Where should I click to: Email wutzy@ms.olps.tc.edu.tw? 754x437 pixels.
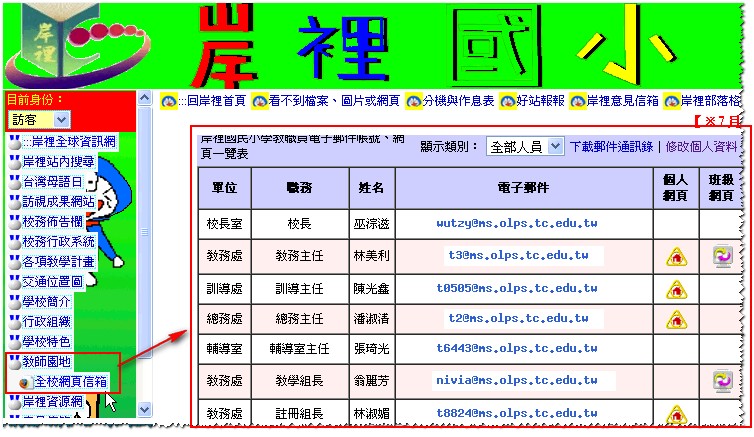[x=517, y=224]
